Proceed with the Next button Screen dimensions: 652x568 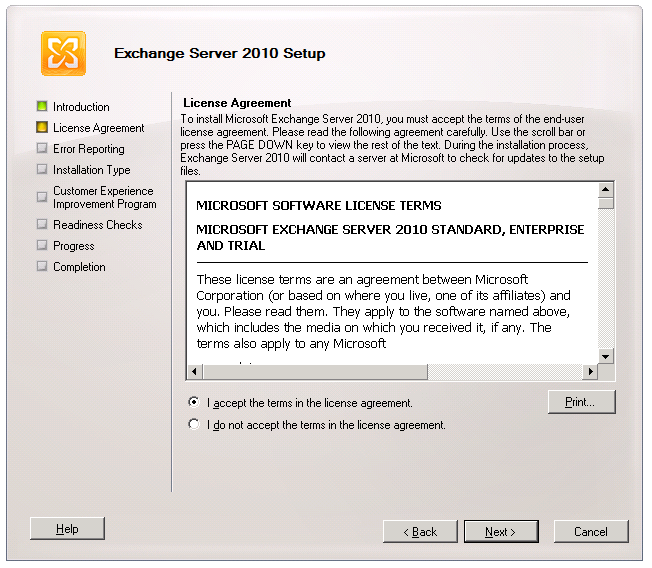coord(501,531)
